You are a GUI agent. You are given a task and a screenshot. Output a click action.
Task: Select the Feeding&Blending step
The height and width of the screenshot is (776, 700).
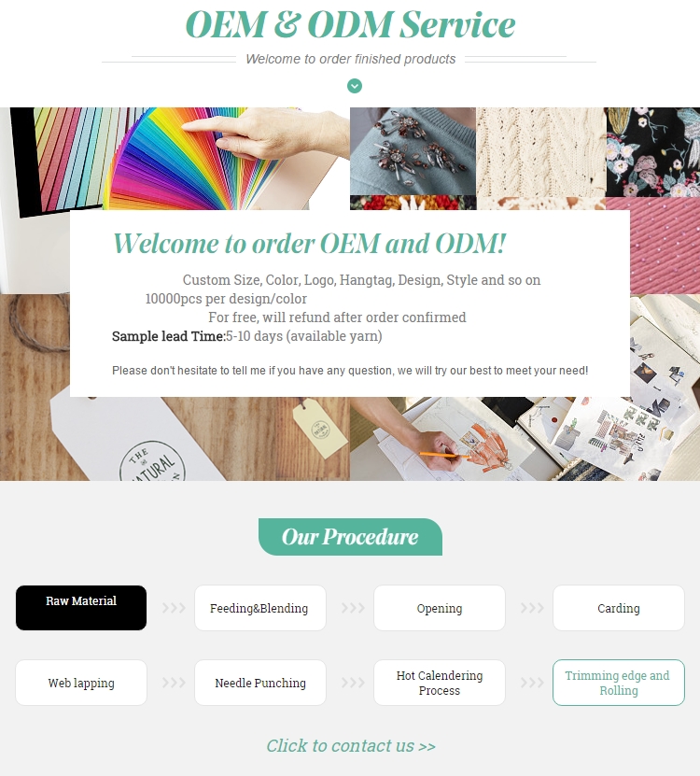point(260,608)
